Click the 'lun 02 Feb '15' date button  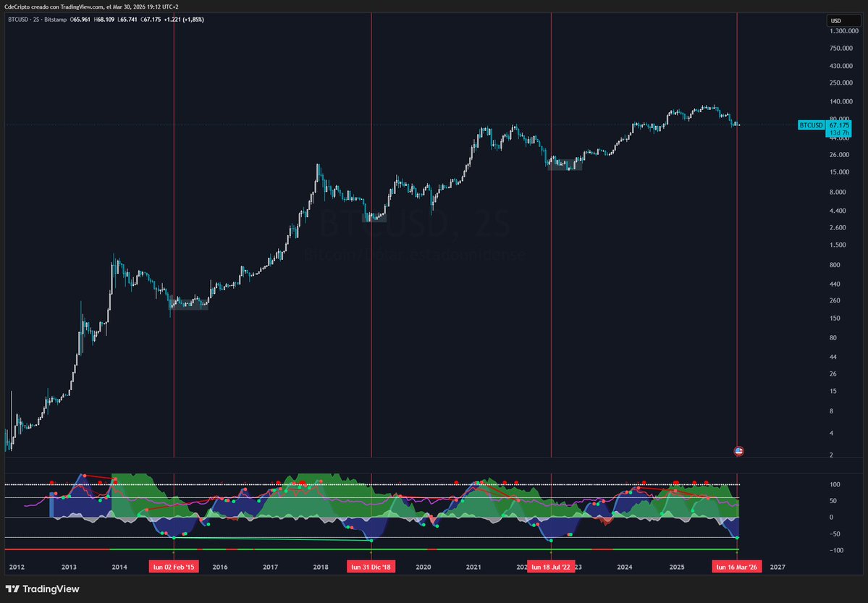174,567
